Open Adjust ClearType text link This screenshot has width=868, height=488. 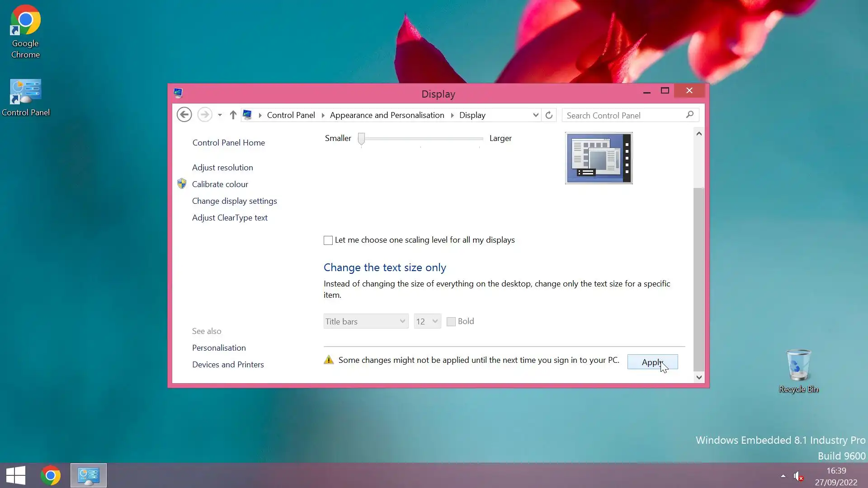[x=230, y=218]
